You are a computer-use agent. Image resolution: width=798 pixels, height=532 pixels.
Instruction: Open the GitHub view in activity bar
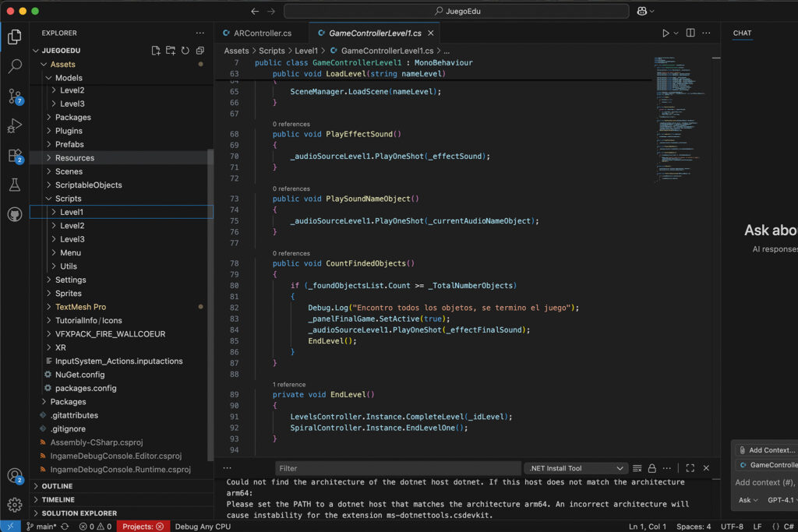click(14, 213)
